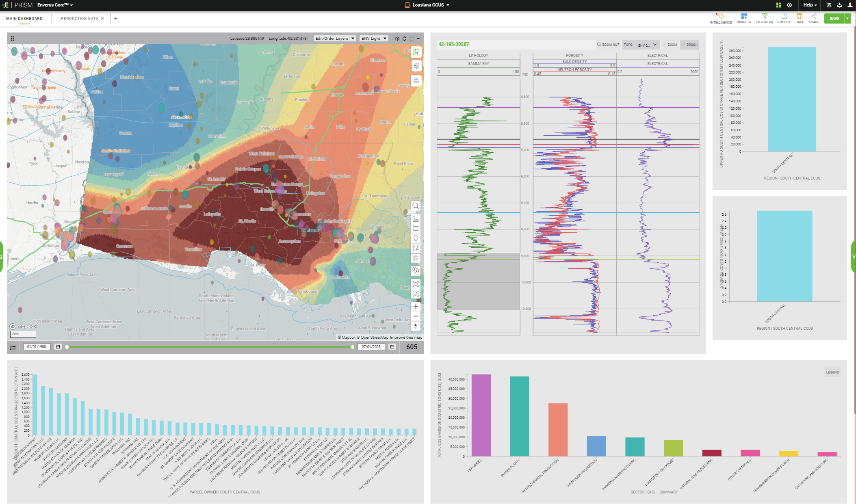Click the timeline slider end handle
This screenshot has height=504, width=856.
click(x=352, y=347)
